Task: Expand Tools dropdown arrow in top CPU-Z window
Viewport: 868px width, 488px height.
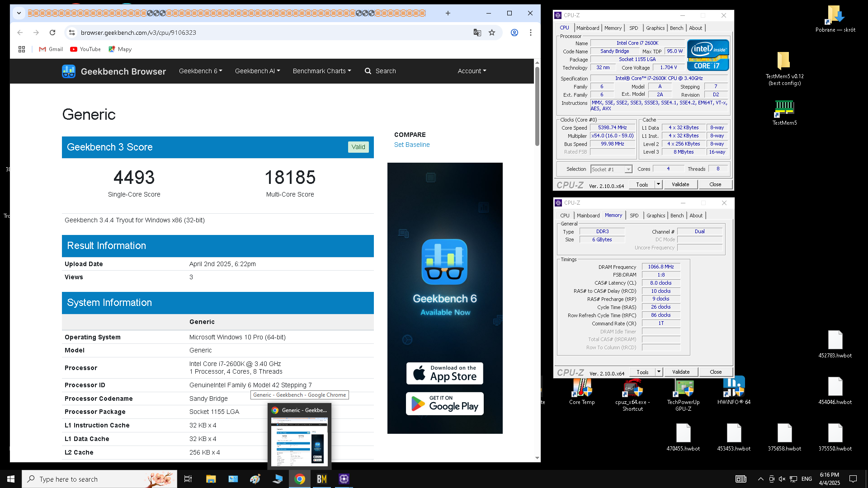Action: pyautogui.click(x=659, y=184)
